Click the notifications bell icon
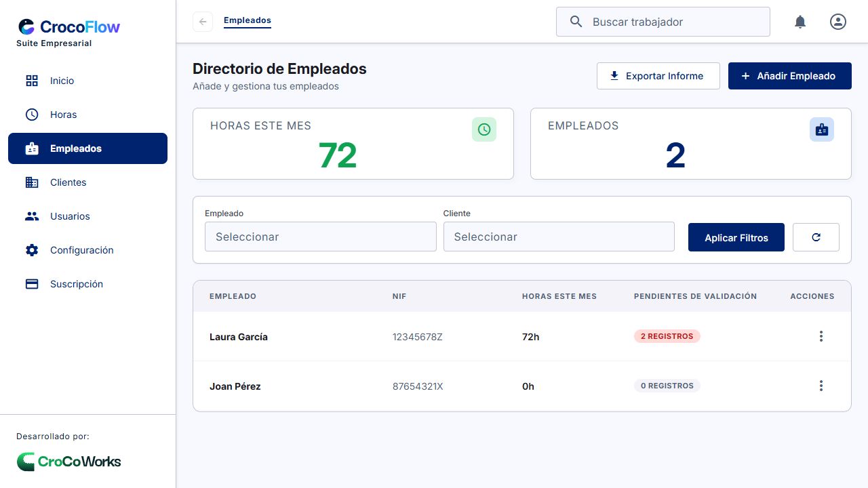 pos(800,22)
